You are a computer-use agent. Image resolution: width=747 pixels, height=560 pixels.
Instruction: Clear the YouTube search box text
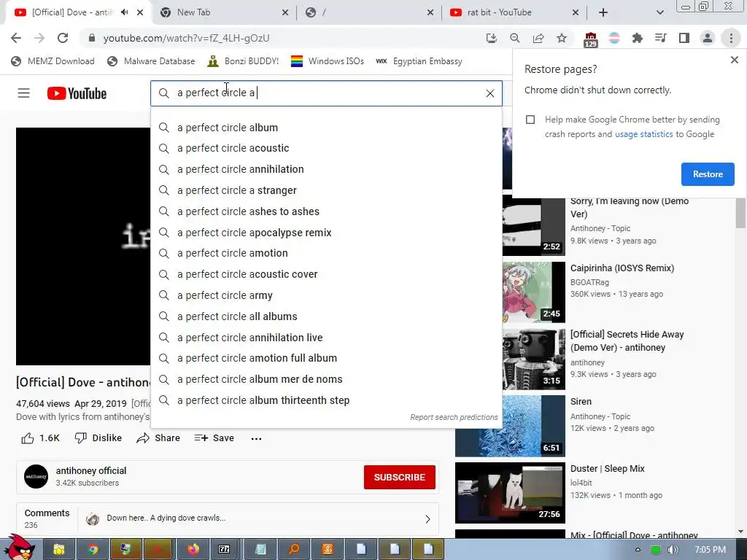coord(489,93)
